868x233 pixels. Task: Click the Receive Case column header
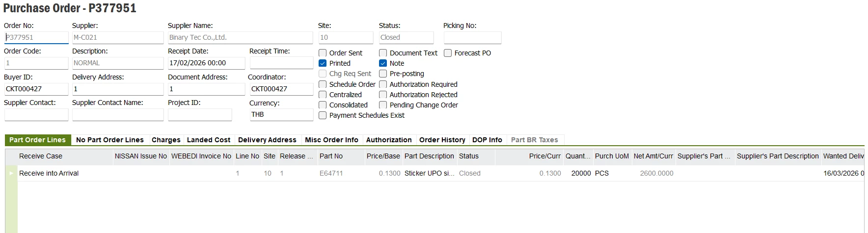[x=41, y=156]
